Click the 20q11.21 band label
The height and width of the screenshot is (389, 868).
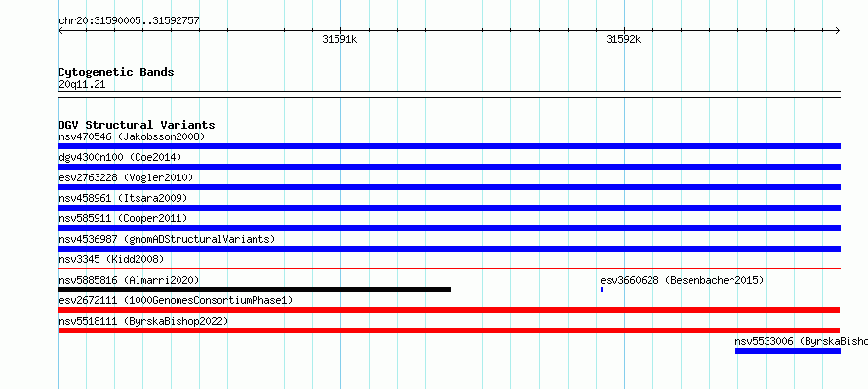click(x=82, y=85)
